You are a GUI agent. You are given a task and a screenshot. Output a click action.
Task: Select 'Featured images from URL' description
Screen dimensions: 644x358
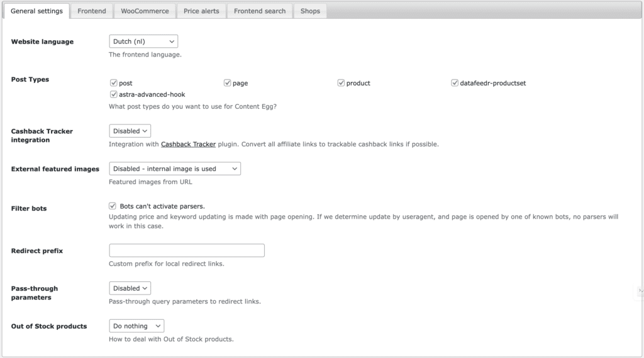[x=150, y=182]
